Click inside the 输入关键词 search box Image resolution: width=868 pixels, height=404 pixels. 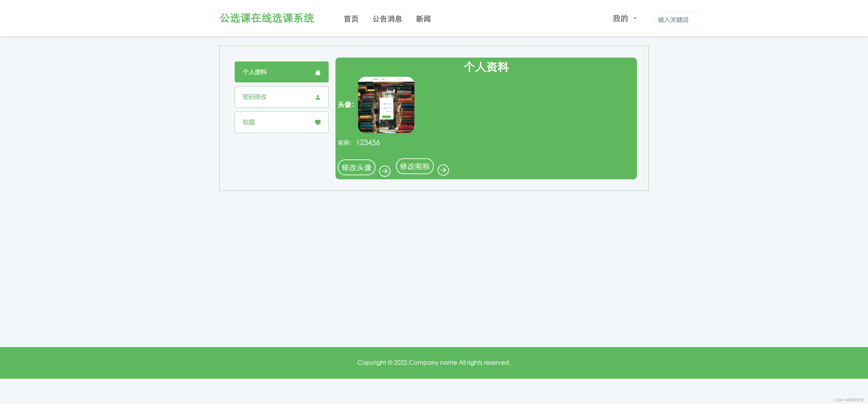(680, 19)
